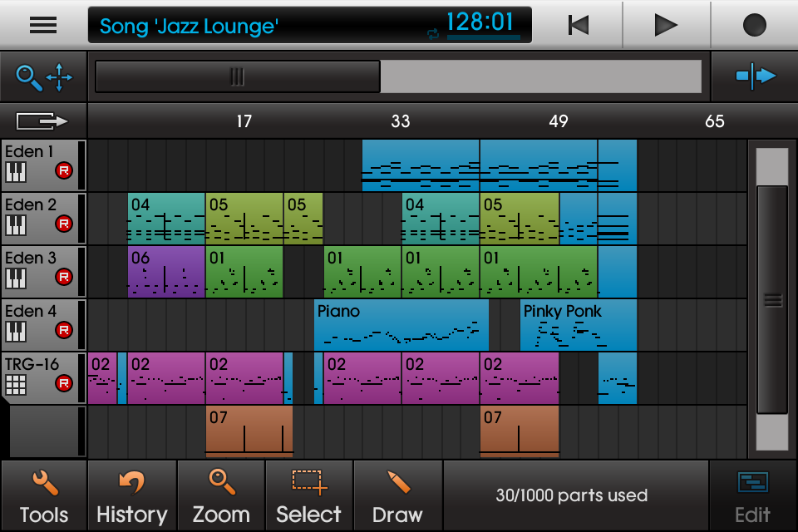Viewport: 798px width, 532px height.
Task: Toggle record arm on TRG-16
Action: [x=64, y=383]
